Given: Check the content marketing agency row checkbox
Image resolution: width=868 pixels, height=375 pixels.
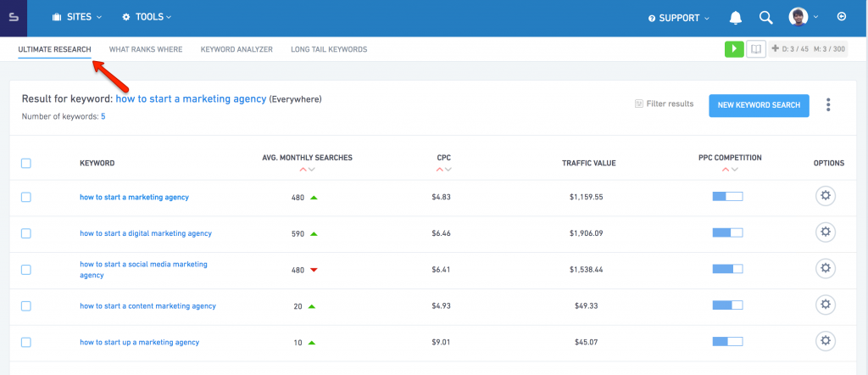Looking at the screenshot, I should (26, 306).
